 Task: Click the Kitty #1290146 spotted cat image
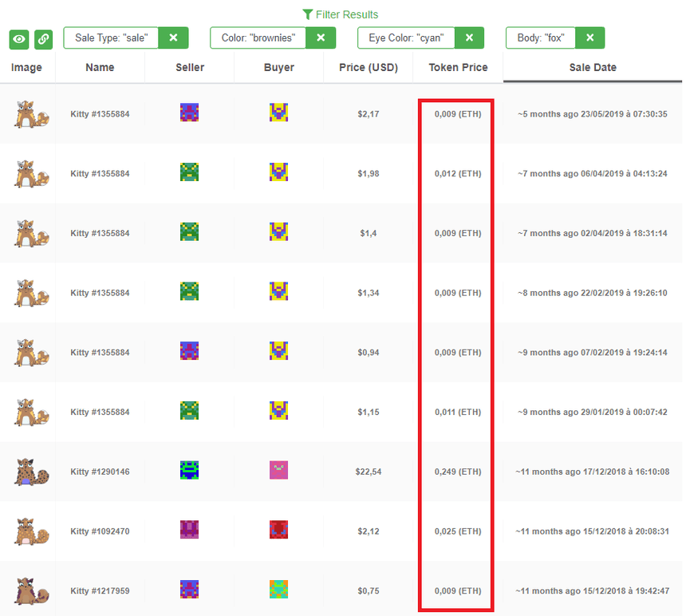point(28,472)
